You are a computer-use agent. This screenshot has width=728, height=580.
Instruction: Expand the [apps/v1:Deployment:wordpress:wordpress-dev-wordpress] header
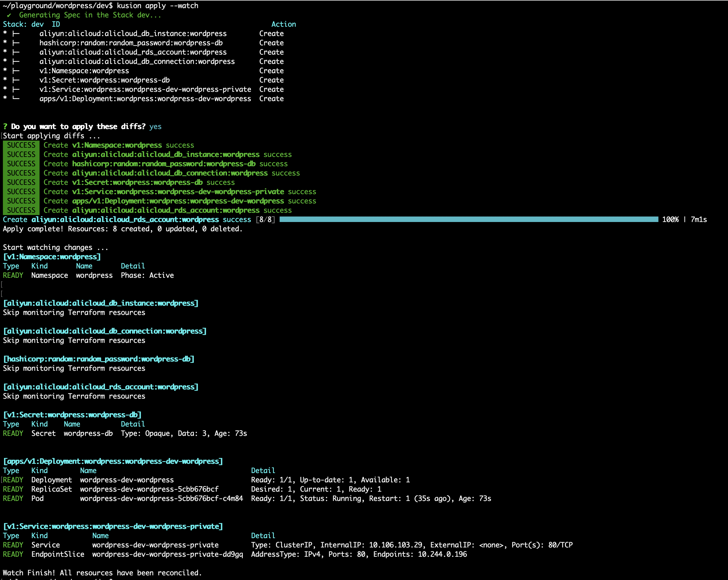click(x=113, y=461)
